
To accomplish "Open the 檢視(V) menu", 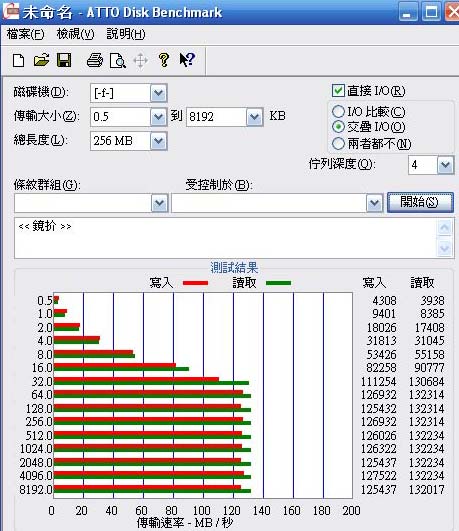I will point(75,34).
